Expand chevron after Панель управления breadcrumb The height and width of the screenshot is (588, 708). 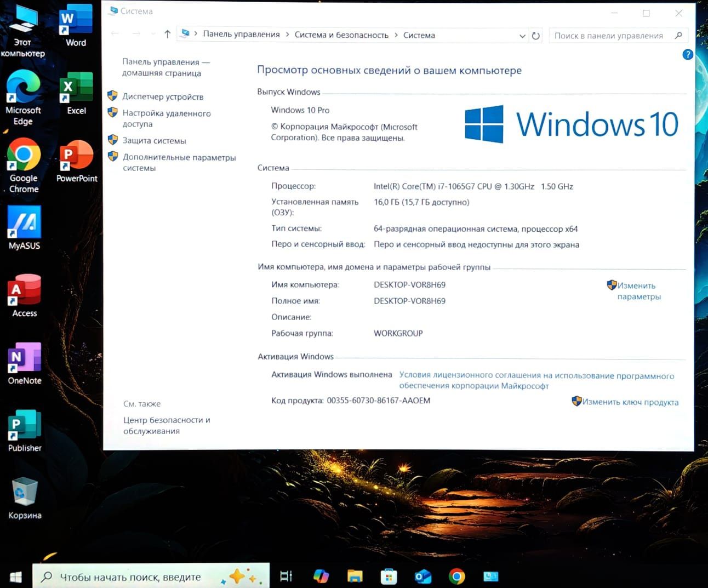coord(287,35)
